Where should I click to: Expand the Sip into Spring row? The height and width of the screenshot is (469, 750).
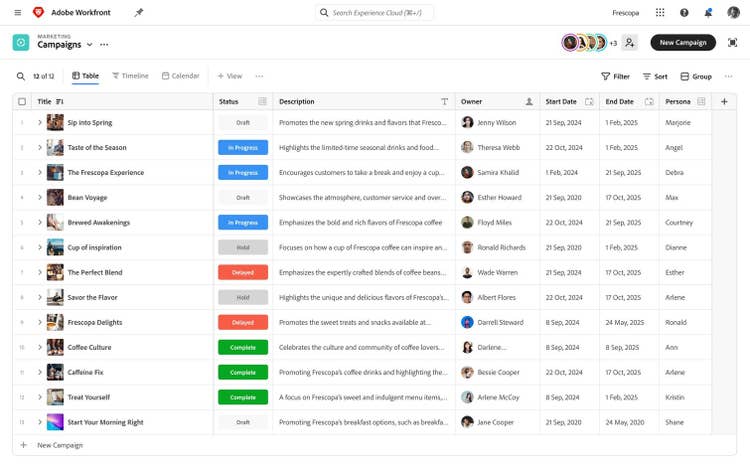point(40,123)
